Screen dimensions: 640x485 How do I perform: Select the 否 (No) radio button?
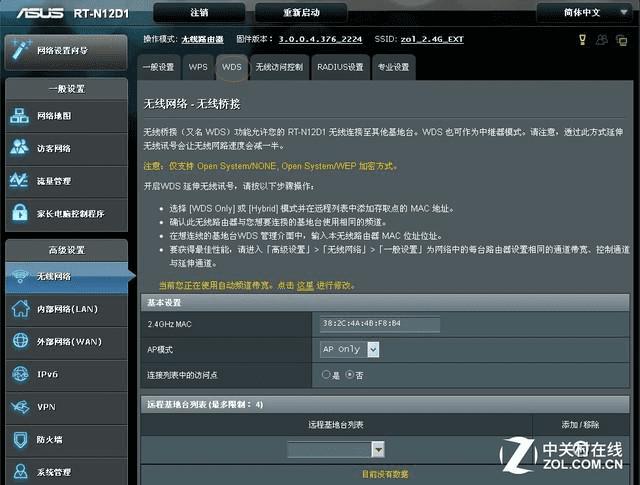click(x=349, y=374)
